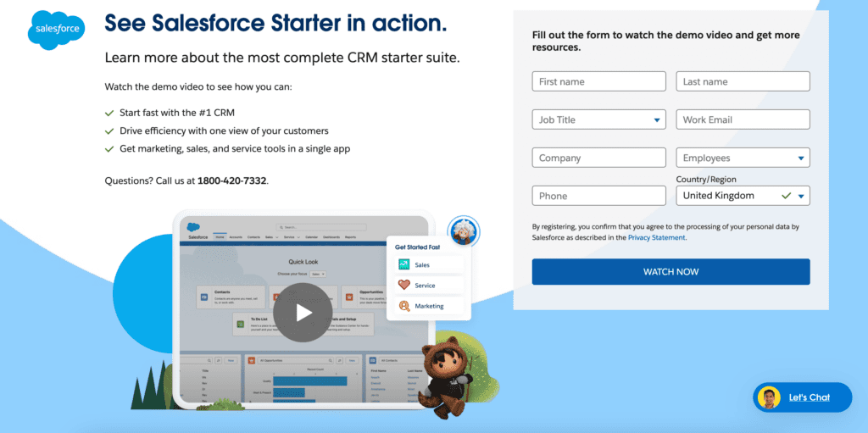Focus the Work Email field
868x433 pixels.
(743, 119)
